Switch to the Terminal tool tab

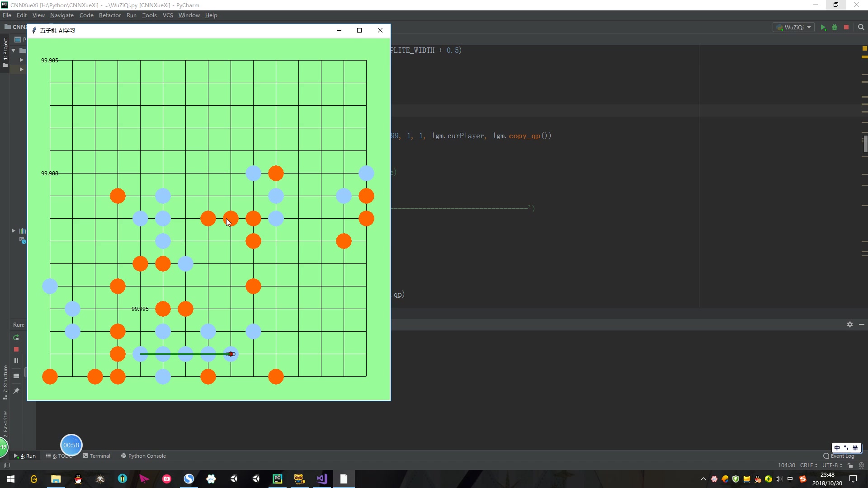pos(96,455)
